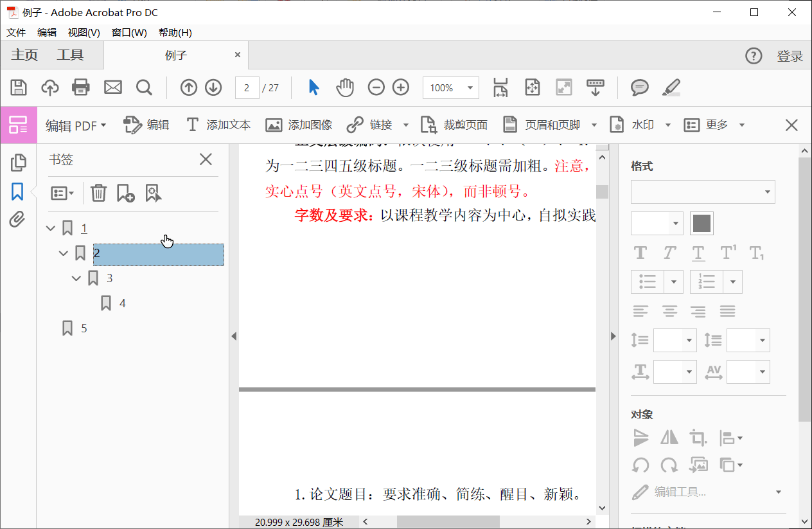Select the Hand pan tool
812x529 pixels.
(345, 87)
